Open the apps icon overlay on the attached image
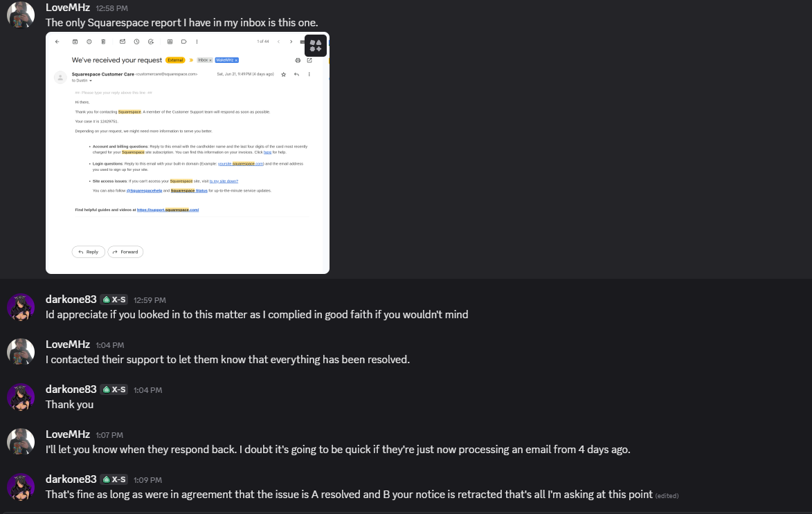This screenshot has height=514, width=812. click(x=316, y=46)
